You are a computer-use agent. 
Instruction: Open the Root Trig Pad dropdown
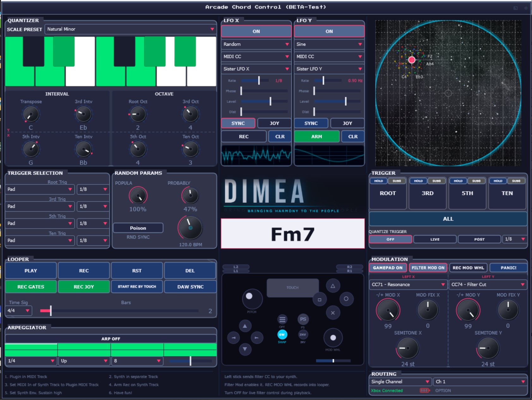(40, 189)
